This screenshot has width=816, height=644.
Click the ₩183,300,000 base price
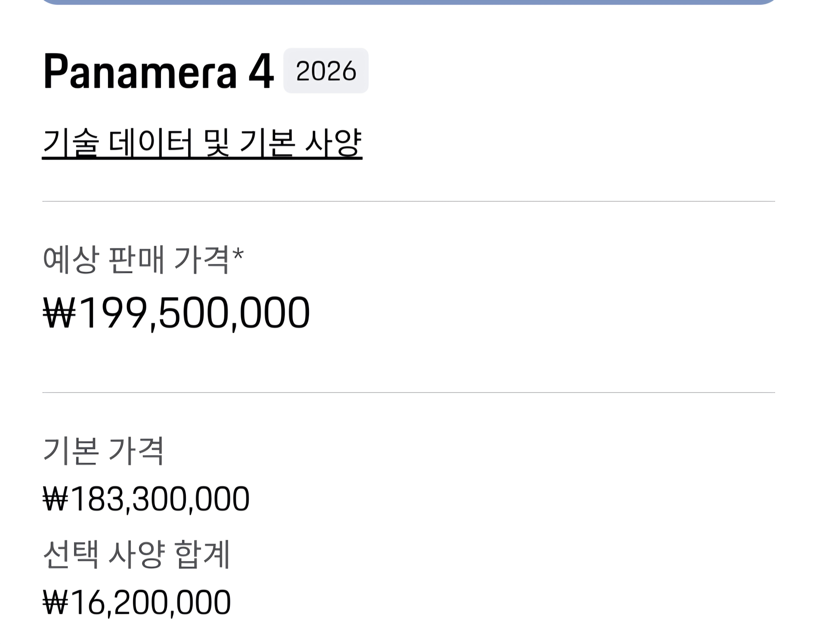pyautogui.click(x=146, y=499)
